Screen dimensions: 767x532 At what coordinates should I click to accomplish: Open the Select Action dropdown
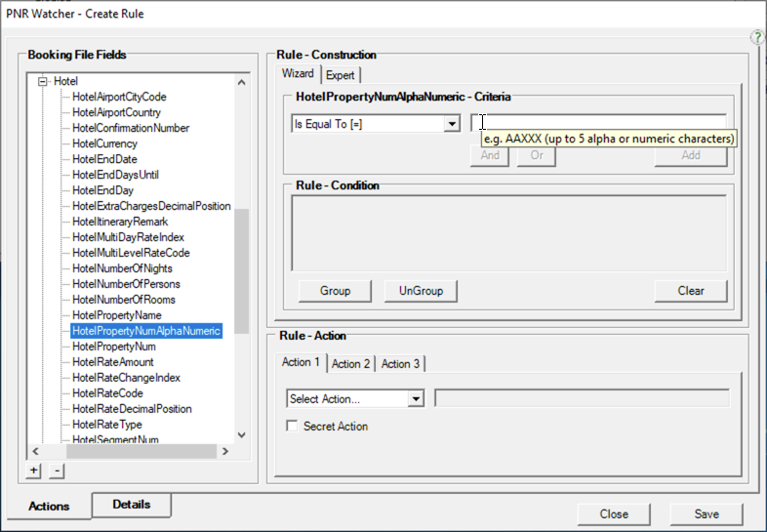click(416, 399)
